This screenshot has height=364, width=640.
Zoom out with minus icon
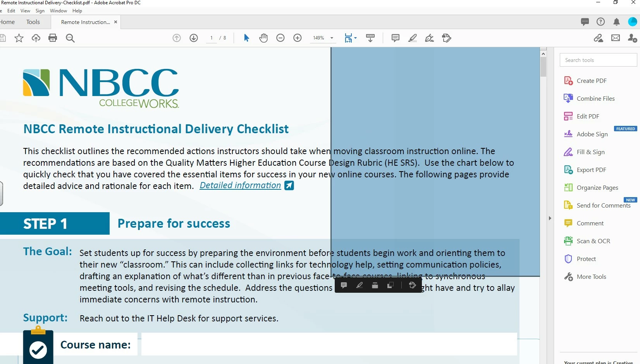pyautogui.click(x=280, y=38)
